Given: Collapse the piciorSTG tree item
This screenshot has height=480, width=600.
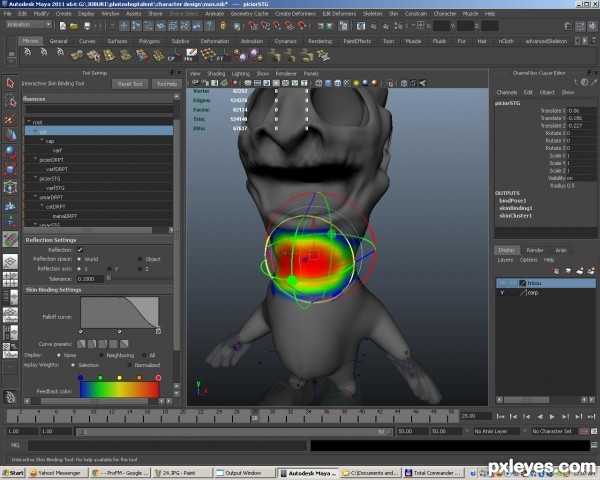Looking at the screenshot, I should pyautogui.click(x=35, y=178).
